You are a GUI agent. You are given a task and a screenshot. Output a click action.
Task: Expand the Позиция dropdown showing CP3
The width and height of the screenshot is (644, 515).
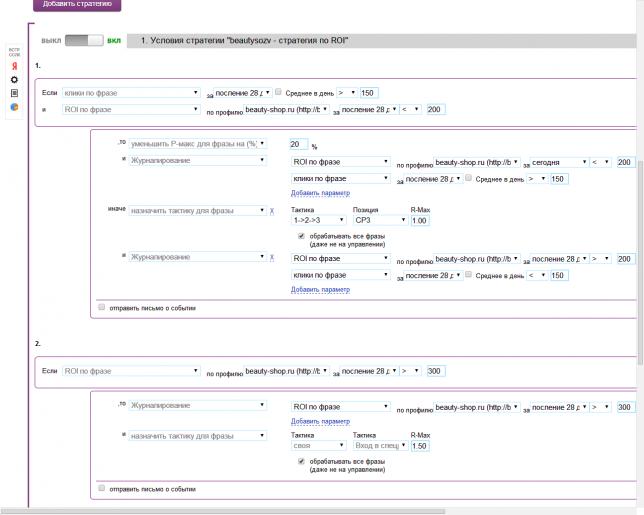(376, 220)
